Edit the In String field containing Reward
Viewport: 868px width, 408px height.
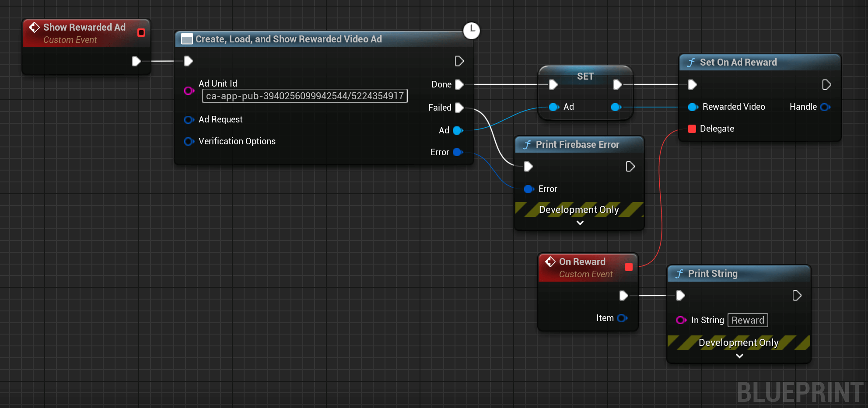pyautogui.click(x=748, y=321)
